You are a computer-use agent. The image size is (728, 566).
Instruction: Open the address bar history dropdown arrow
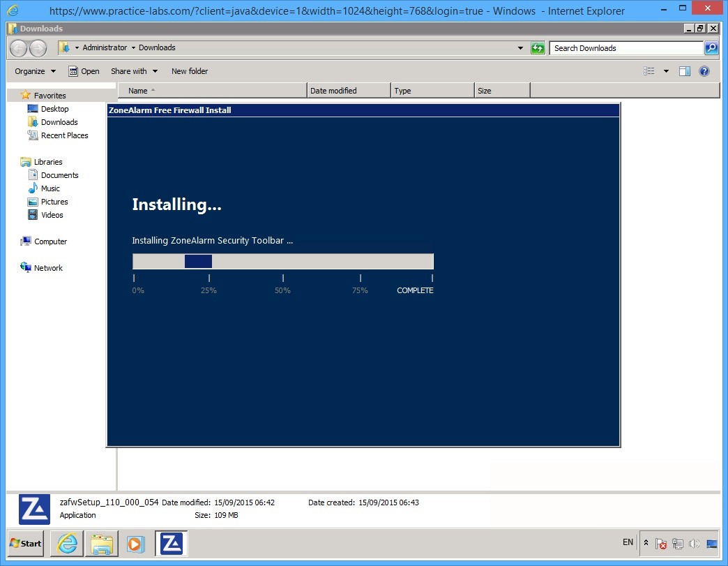(x=520, y=47)
